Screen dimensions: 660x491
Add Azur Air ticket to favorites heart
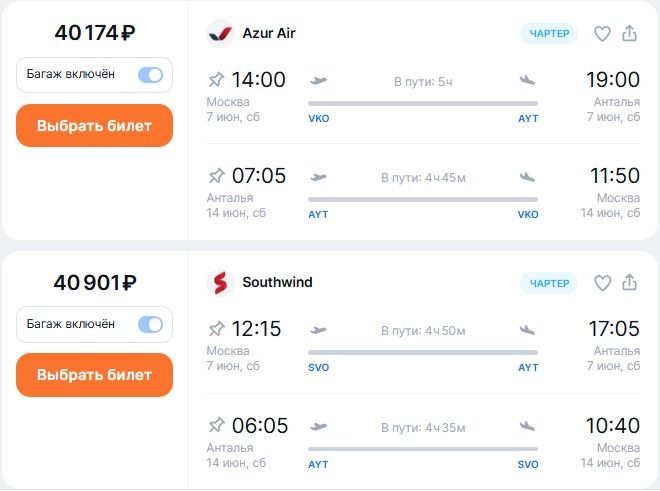(602, 34)
